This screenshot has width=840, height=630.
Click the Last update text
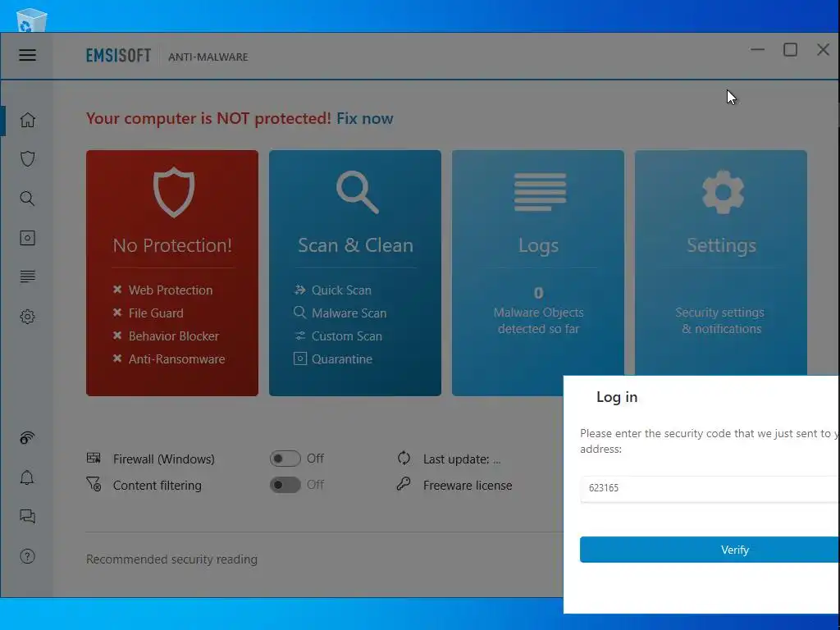coord(462,459)
